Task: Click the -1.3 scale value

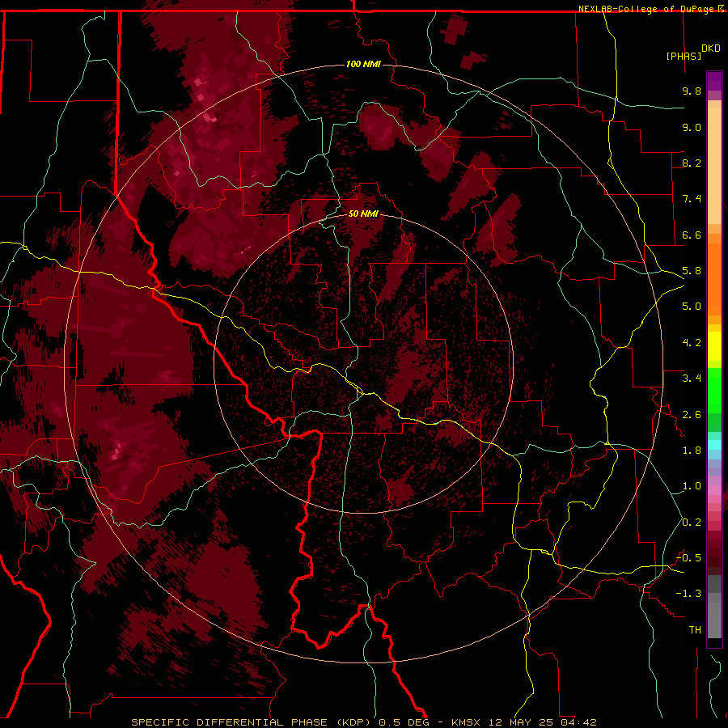Action: (688, 594)
